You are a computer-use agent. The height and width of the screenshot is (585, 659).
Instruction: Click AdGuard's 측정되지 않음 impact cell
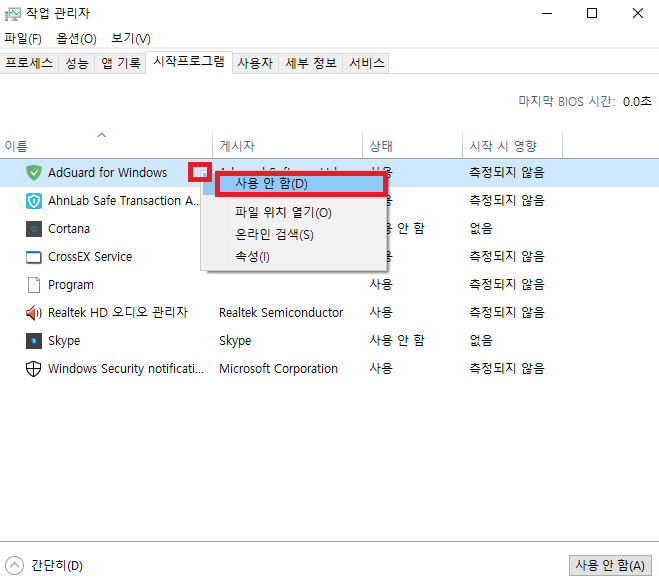[507, 173]
